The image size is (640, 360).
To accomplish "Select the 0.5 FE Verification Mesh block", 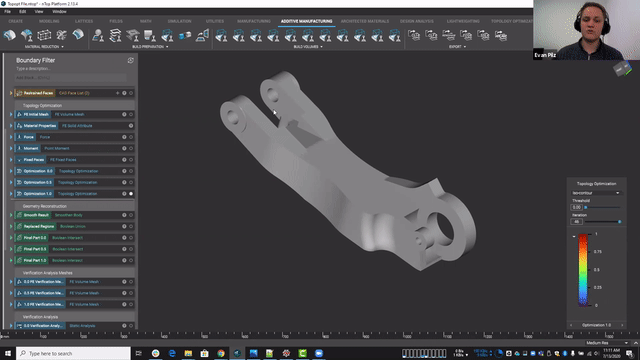I will coord(43,293).
